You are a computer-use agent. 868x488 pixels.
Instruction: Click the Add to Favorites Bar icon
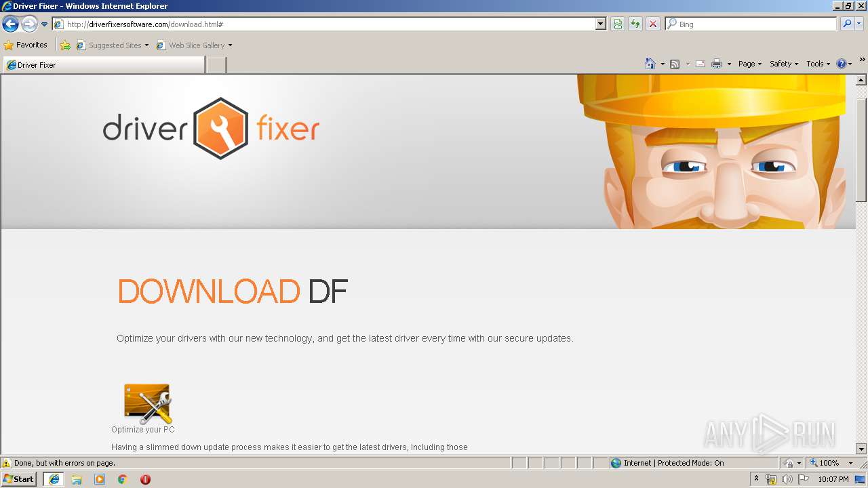pyautogui.click(x=65, y=45)
